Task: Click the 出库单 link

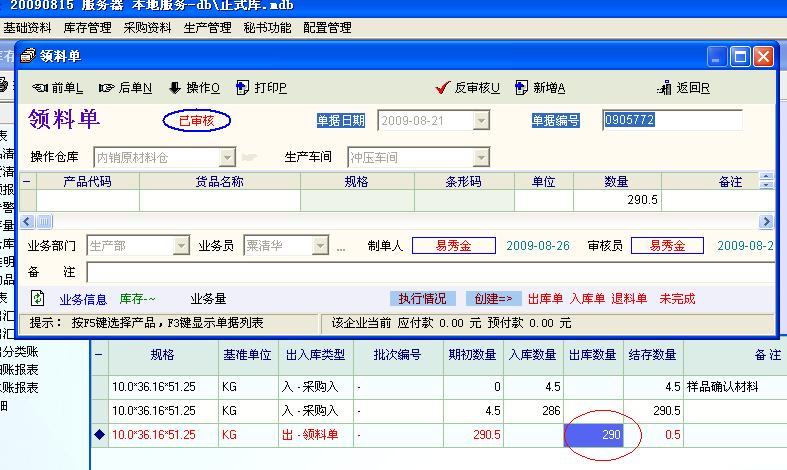Action: (x=545, y=298)
